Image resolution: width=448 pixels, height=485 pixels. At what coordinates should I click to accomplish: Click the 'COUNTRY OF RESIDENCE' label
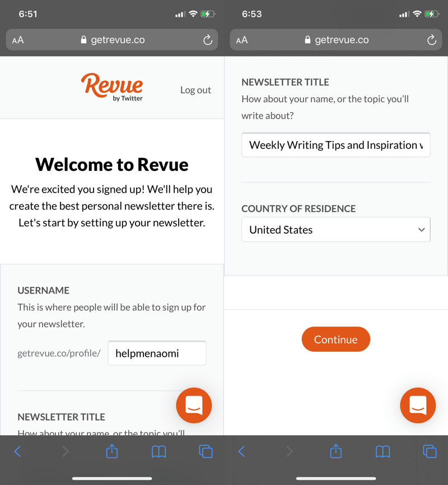298,209
